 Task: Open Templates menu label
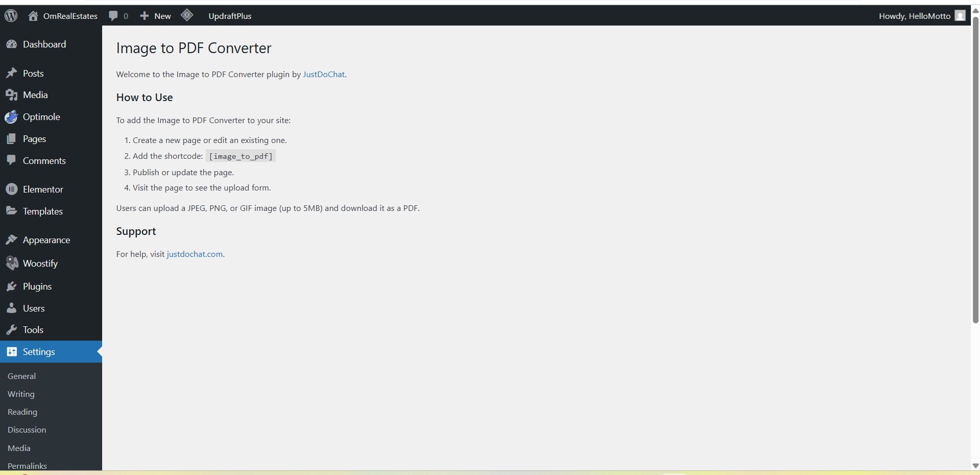click(43, 211)
